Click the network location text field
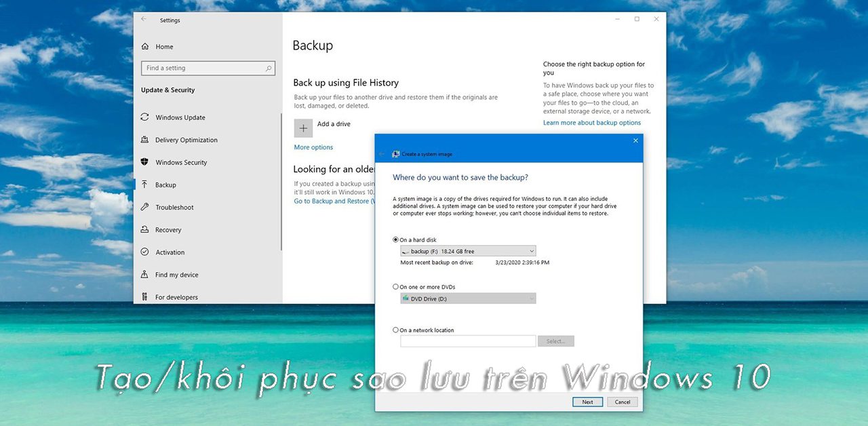Viewport: 868px width, 426px height. (x=468, y=341)
